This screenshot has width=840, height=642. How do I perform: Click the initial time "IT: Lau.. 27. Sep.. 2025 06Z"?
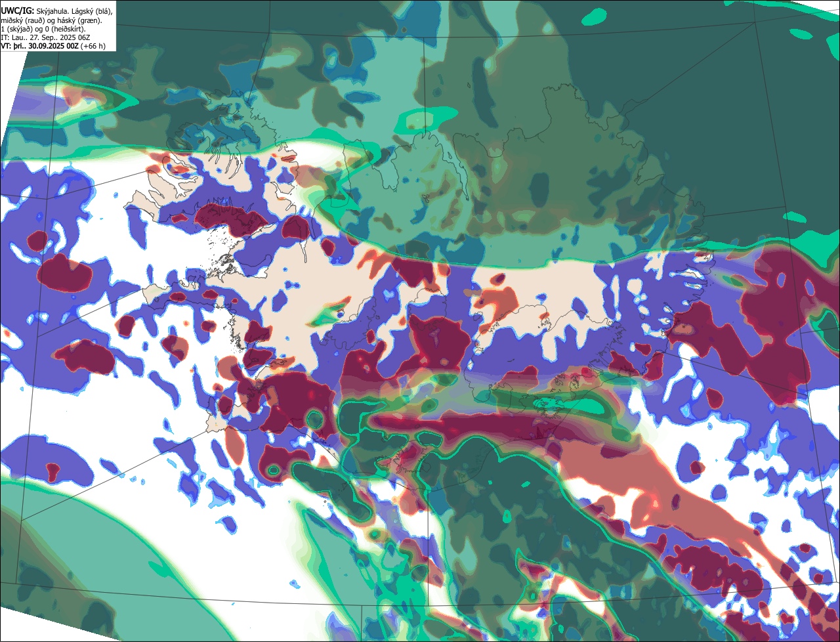click(x=45, y=38)
